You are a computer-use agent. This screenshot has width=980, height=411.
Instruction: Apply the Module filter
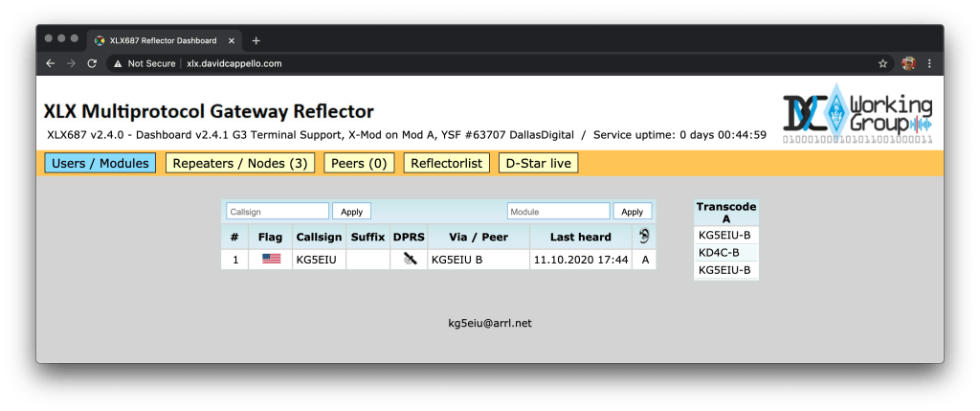coord(633,211)
